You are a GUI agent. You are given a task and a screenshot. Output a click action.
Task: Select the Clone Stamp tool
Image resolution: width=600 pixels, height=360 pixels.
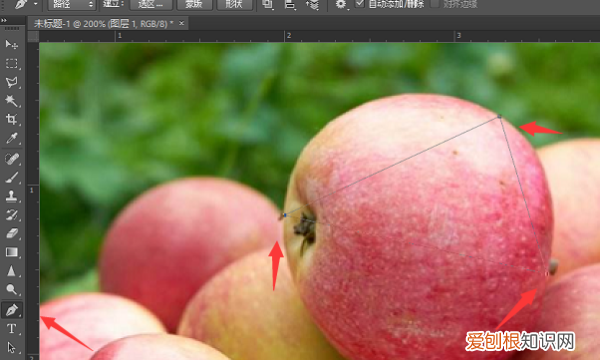(x=11, y=196)
